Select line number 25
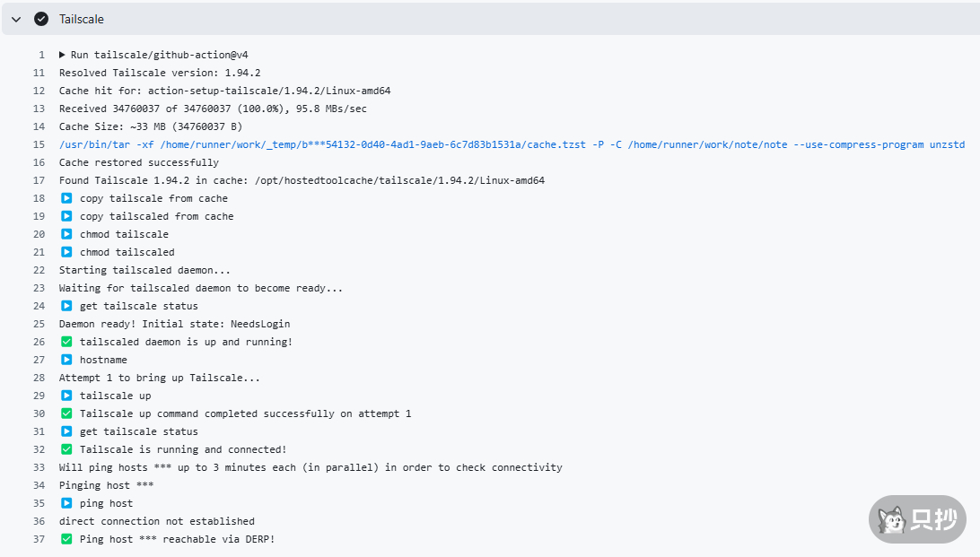Image resolution: width=980 pixels, height=557 pixels. click(x=39, y=324)
